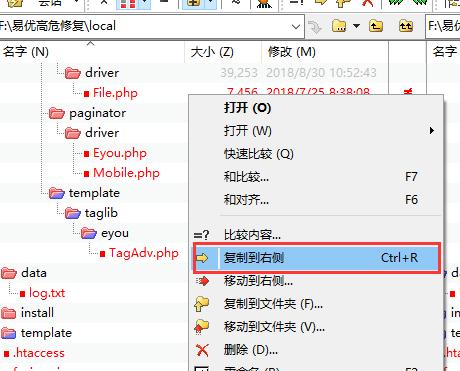Click the date 2018/8/30 10:52:43 cell
460x371 pixels.
point(321,73)
